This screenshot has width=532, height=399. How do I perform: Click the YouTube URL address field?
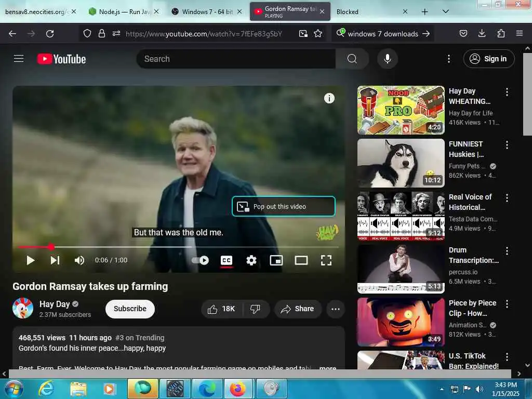click(204, 34)
